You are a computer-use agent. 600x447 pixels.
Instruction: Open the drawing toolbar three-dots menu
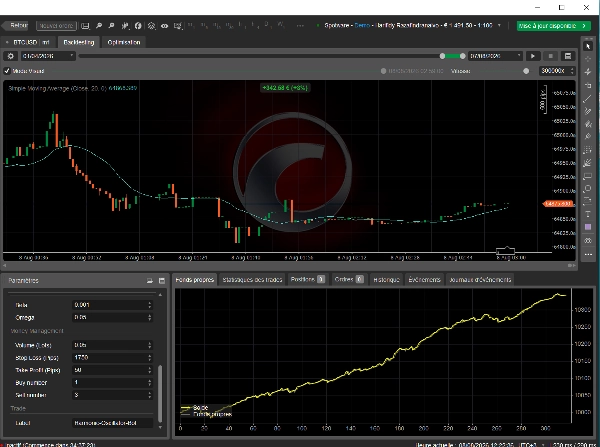click(x=588, y=254)
